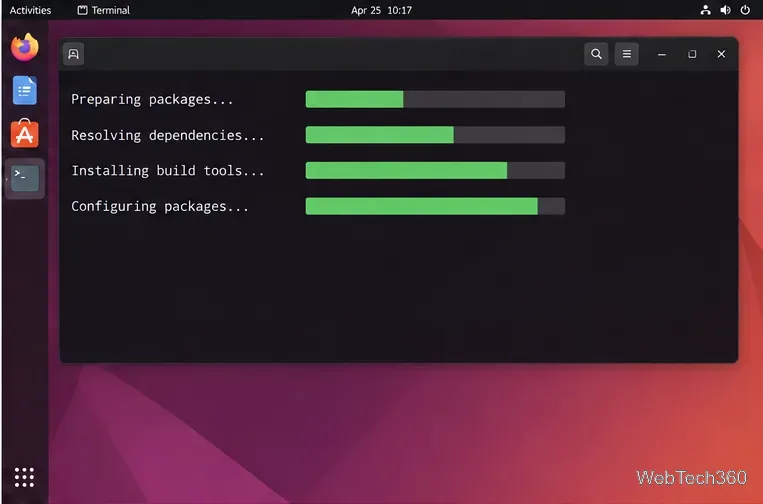Open network status in top bar

(706, 10)
